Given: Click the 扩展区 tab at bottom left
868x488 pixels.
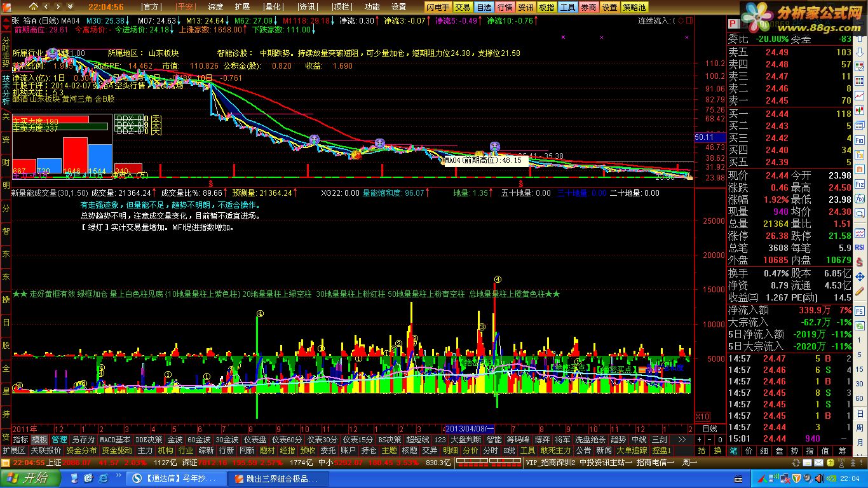Looking at the screenshot, I should [14, 450].
